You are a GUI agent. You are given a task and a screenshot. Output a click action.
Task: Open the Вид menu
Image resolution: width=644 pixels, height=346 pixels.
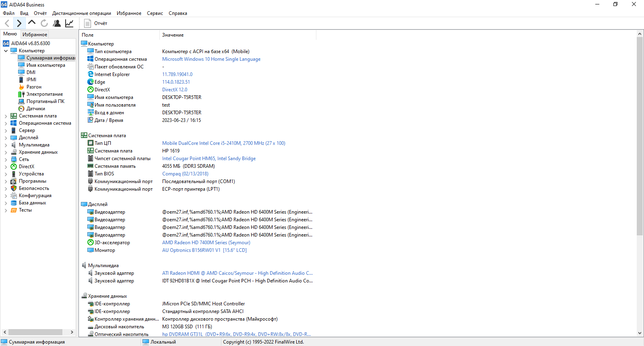(24, 13)
